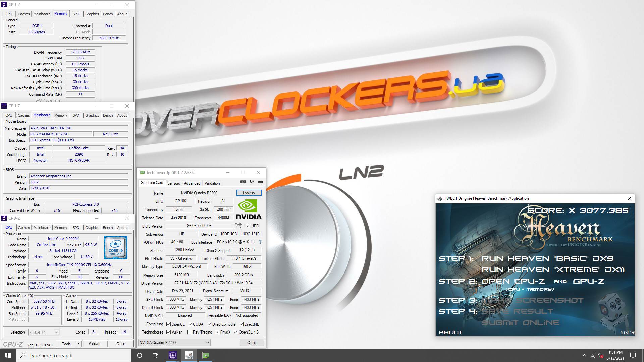The width and height of the screenshot is (644, 362).
Task: Click the network tray icon
Action: (x=593, y=355)
